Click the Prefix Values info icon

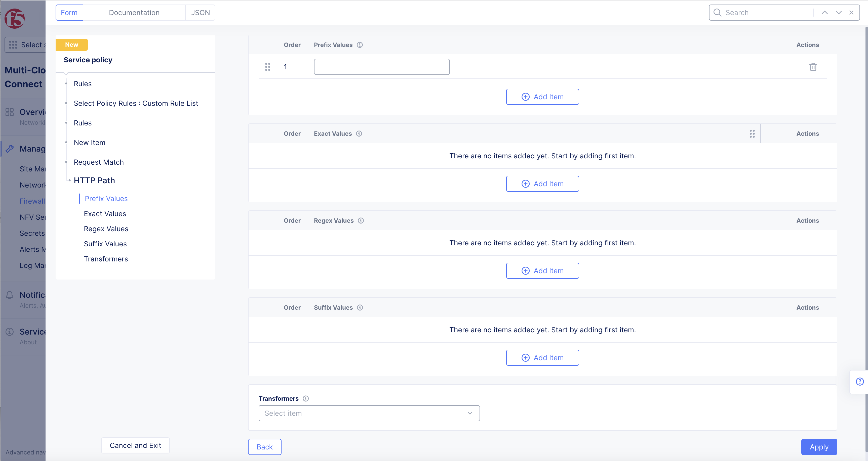click(x=360, y=45)
